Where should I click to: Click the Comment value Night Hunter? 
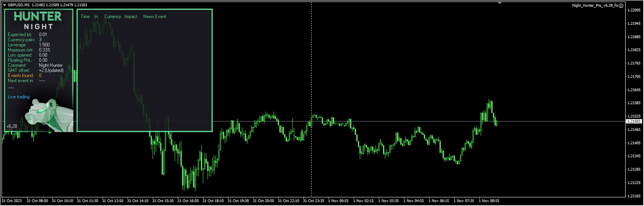(51, 65)
